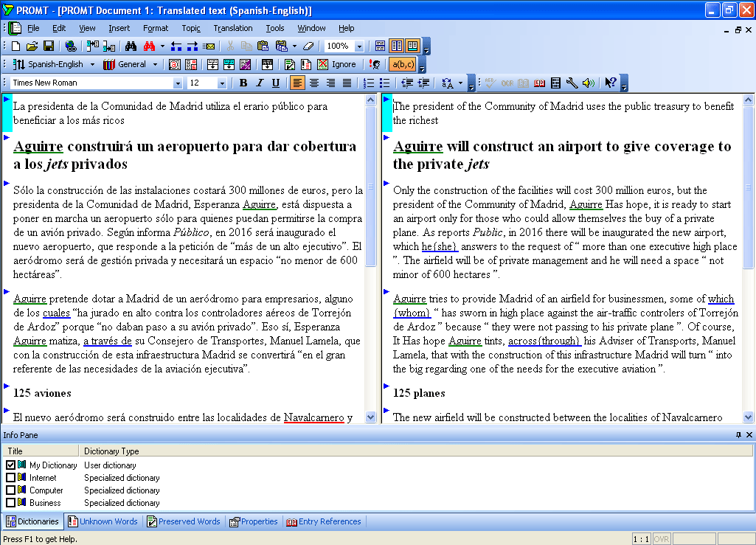Click the exclamation head translation icon

pyautogui.click(x=375, y=64)
